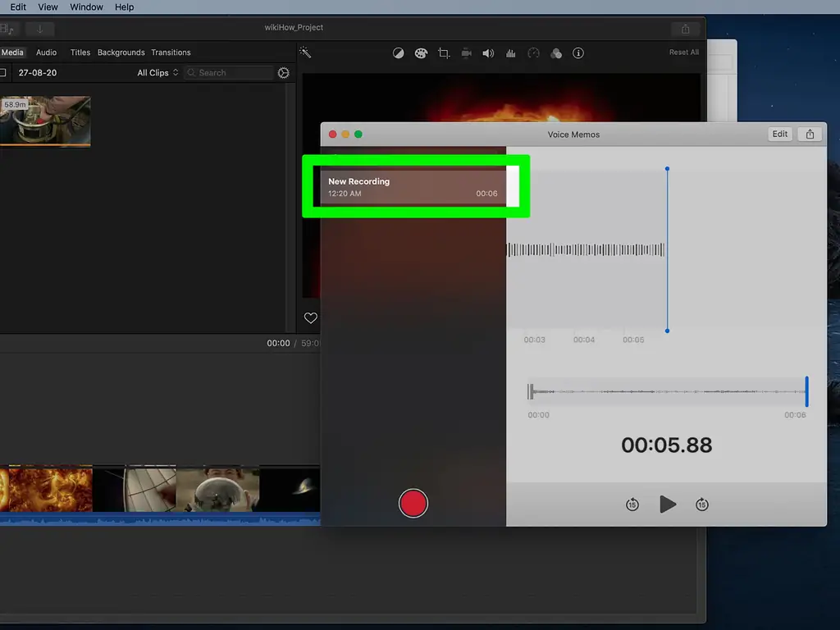Open stabilization camera icon
The width and height of the screenshot is (840, 630).
[x=466, y=53]
